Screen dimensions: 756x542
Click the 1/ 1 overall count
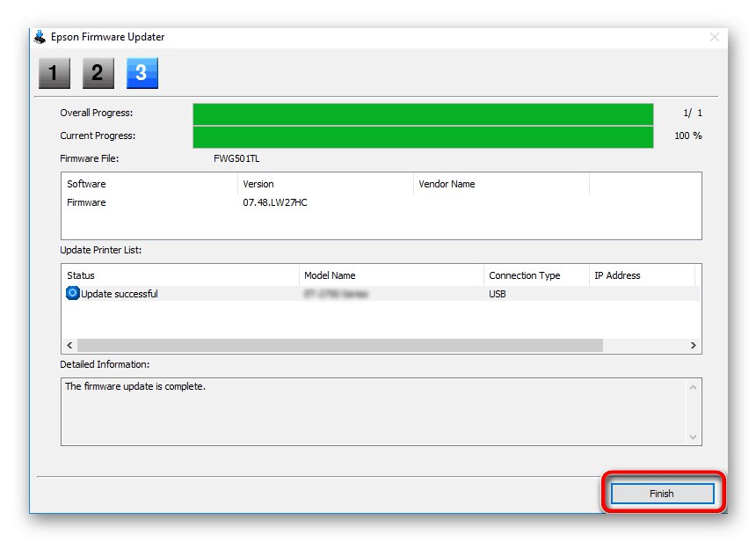693,113
